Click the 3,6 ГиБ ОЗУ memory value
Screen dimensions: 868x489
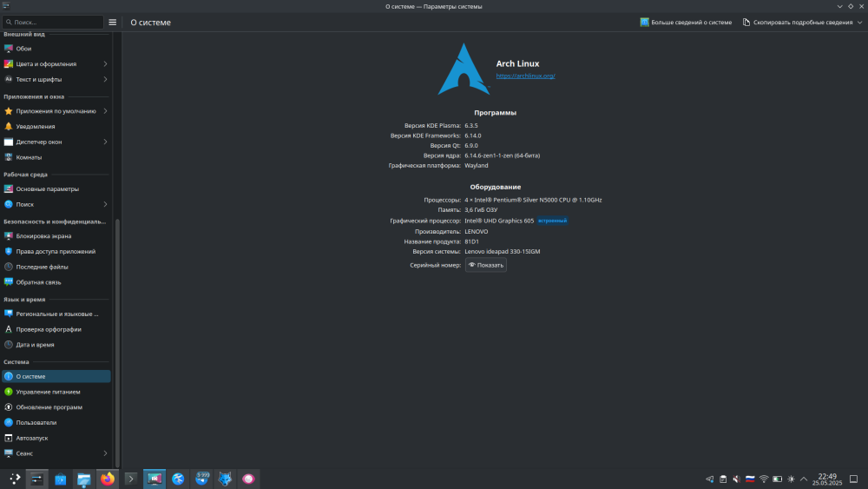coord(481,210)
